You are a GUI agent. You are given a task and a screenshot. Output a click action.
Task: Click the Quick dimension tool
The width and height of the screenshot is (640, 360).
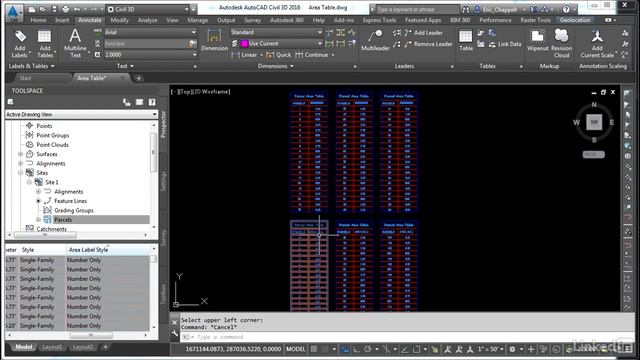tap(279, 55)
